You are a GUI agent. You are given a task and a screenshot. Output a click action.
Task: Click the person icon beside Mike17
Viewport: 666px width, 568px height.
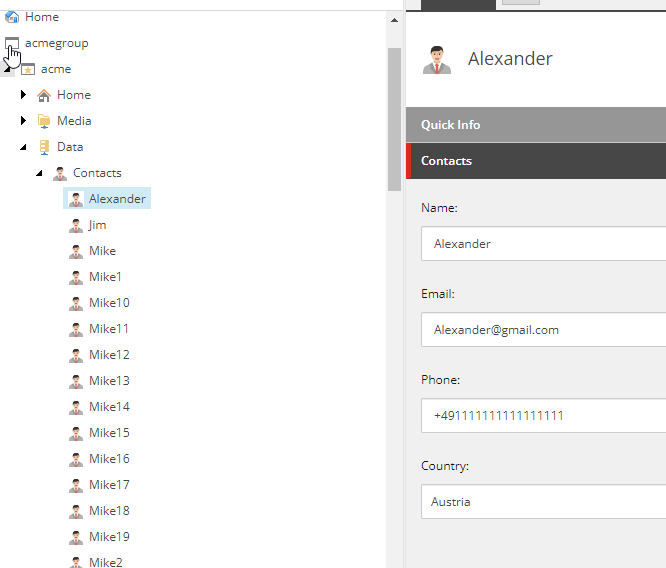76,485
